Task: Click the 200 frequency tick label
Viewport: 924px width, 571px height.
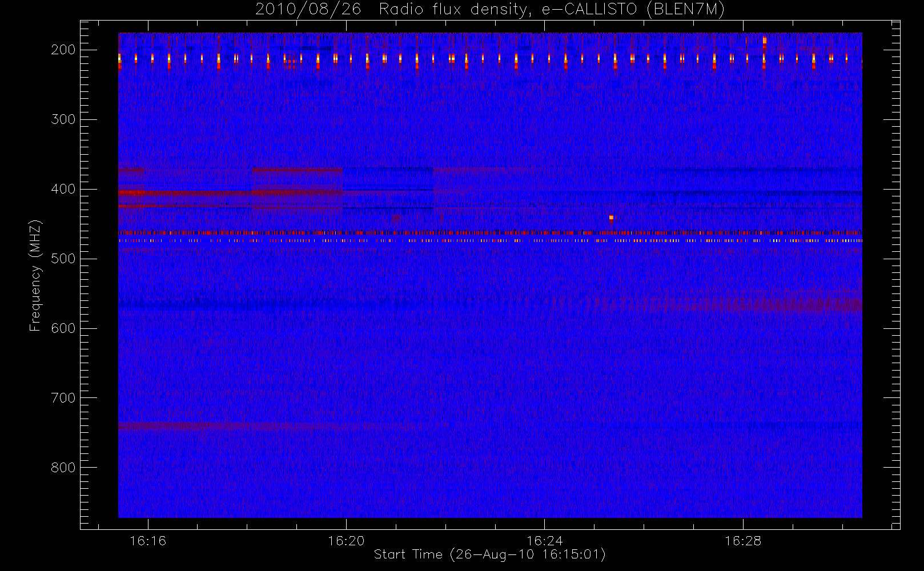Action: (x=63, y=50)
